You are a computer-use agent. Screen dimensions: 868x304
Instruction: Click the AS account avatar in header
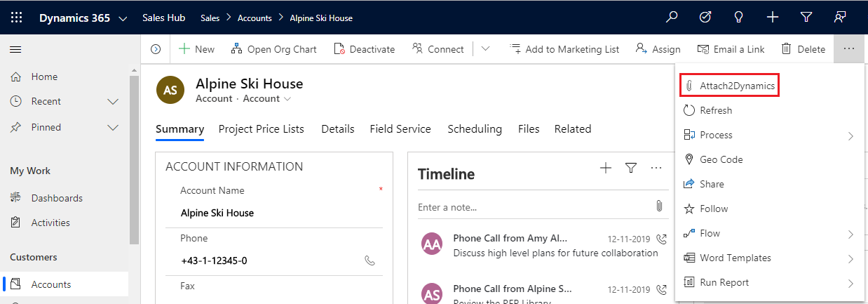click(x=171, y=91)
